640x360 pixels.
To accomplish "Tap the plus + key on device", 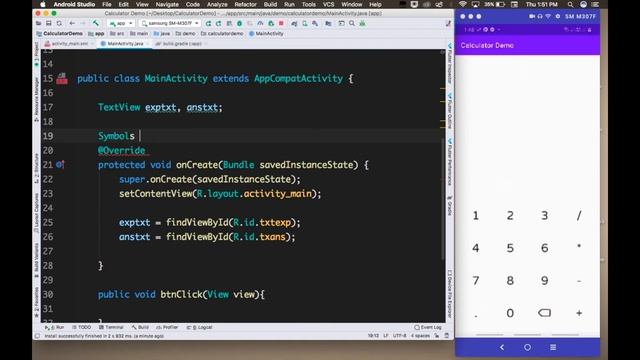I will coord(579,313).
